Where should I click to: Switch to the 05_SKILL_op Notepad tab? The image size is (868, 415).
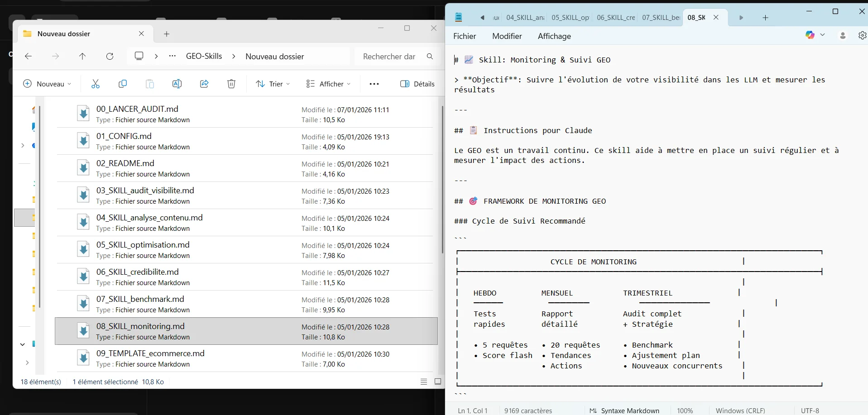tap(570, 18)
